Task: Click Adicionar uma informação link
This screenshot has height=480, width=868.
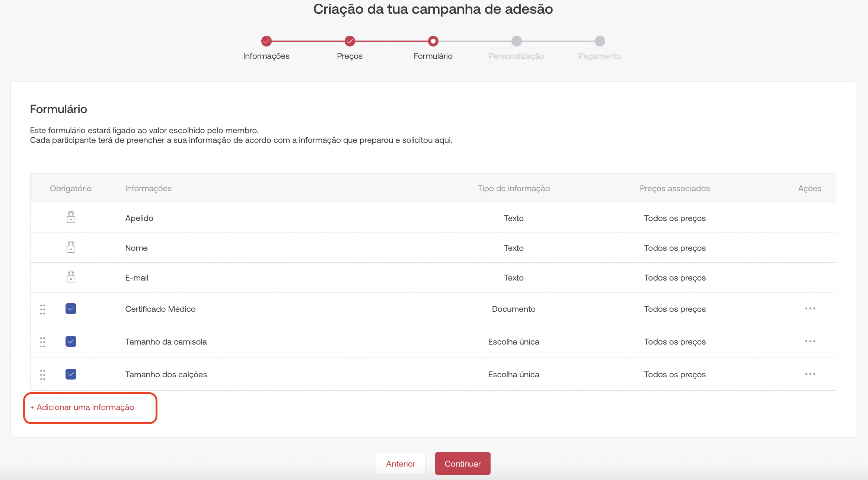Action: click(82, 407)
